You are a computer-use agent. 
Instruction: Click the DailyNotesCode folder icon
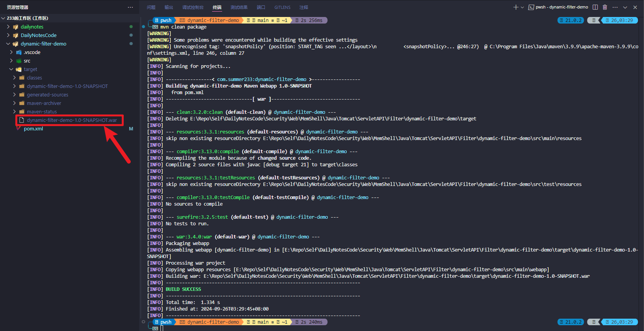pos(16,35)
